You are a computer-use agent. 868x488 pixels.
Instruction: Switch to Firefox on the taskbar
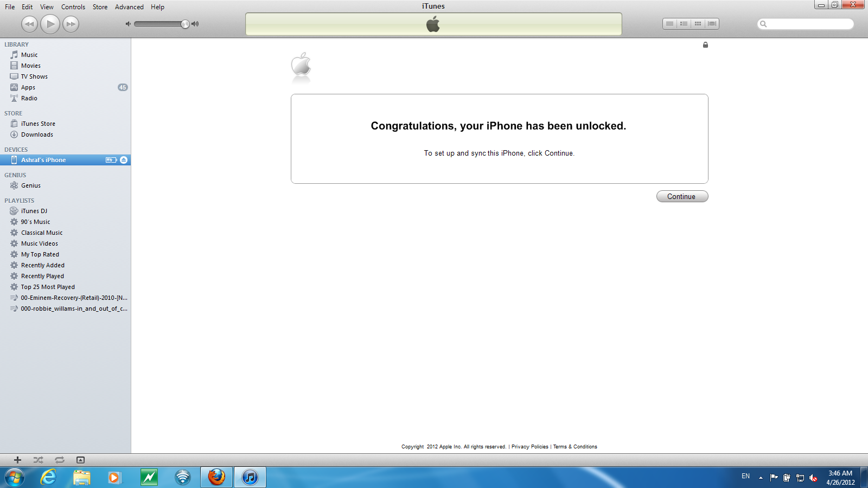pos(216,478)
